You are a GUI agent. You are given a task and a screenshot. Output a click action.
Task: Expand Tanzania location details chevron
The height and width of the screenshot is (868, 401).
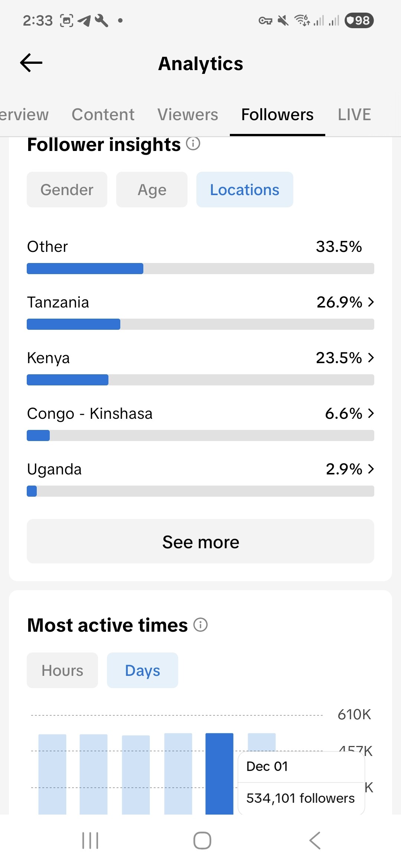click(371, 302)
